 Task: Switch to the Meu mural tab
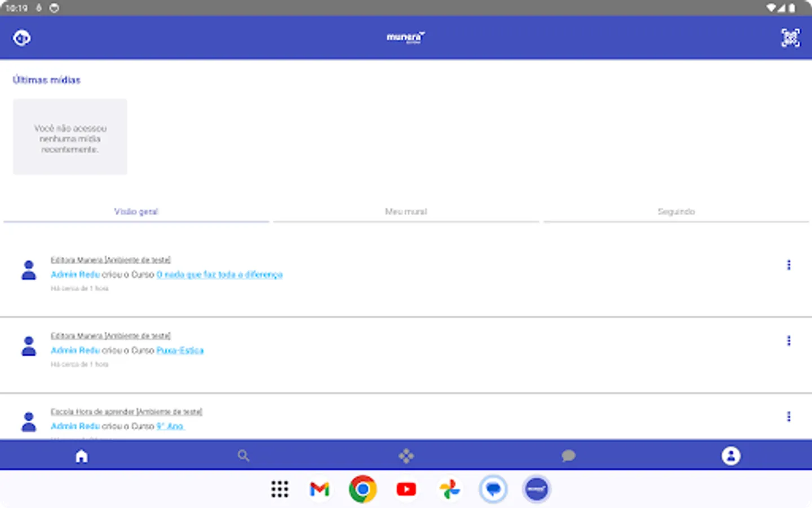(405, 211)
